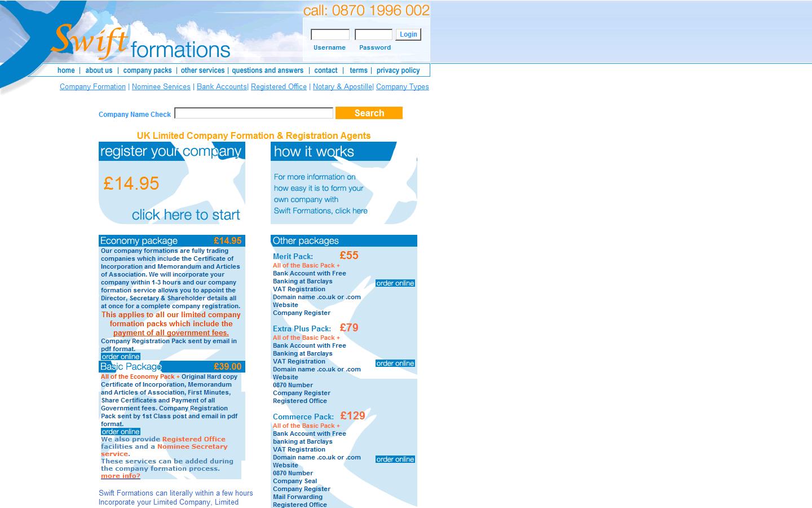The width and height of the screenshot is (812, 508).
Task: Follow the Nominee Services link
Action: 161,87
